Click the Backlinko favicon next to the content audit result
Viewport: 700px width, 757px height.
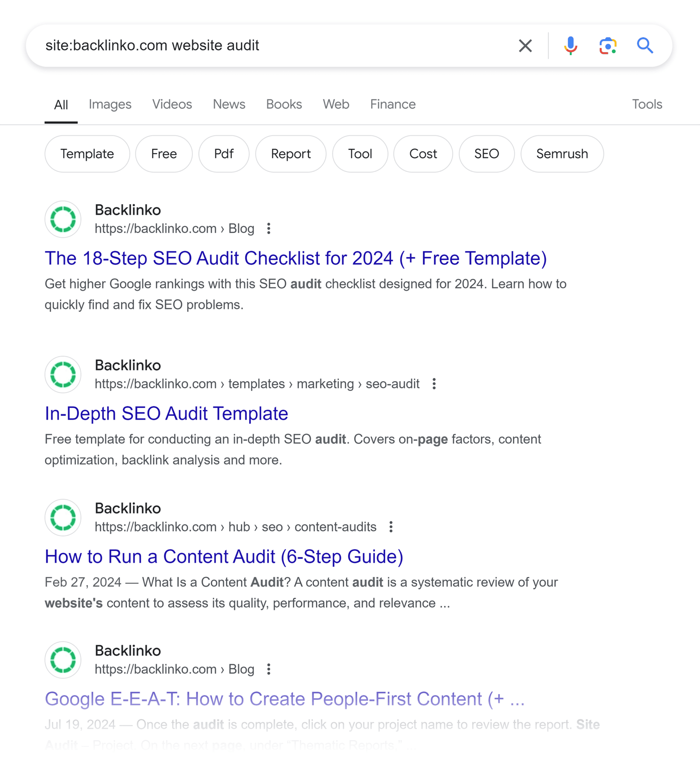[62, 517]
